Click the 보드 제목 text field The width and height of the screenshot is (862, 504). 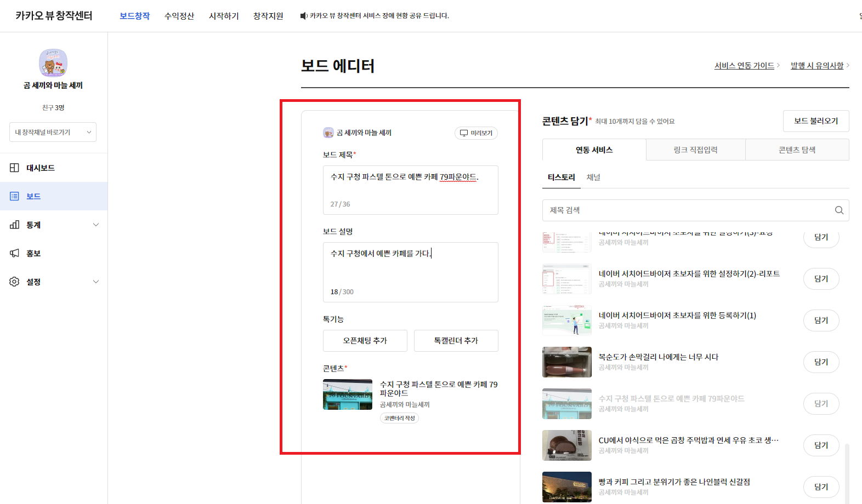coord(411,190)
